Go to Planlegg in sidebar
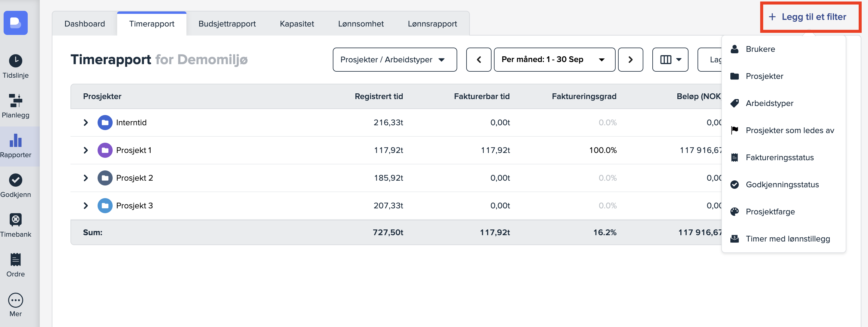 click(15, 106)
